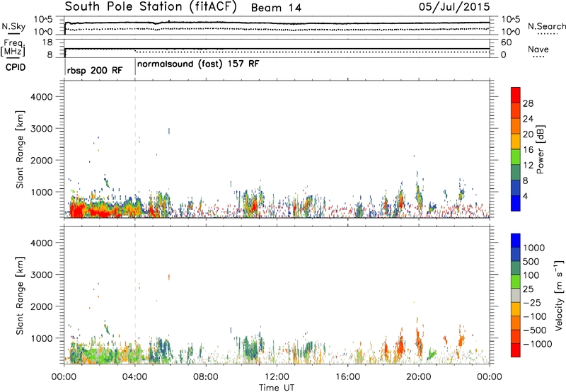Image resolution: width=566 pixels, height=392 pixels.
Task: Click the '3000' slant range tick in the velocity panel
Action: point(42,275)
